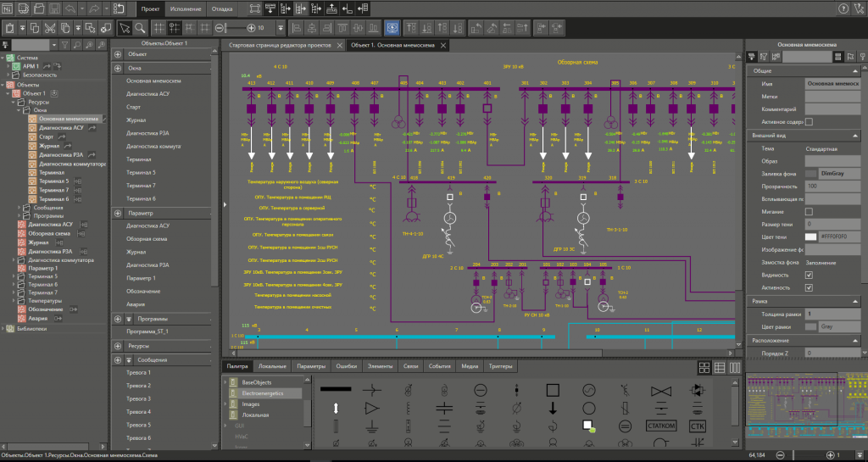Pick the СТК element from palette
This screenshot has height=462, width=868.
pos(697,426)
